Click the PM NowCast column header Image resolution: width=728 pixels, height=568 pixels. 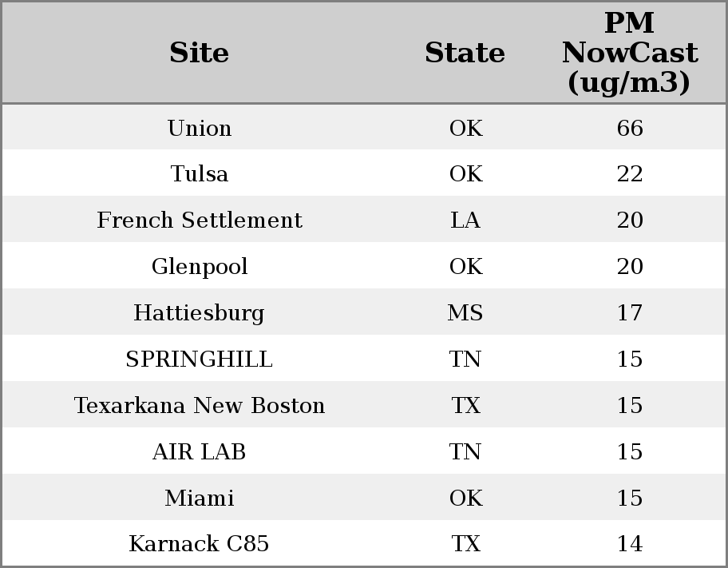tap(629, 53)
